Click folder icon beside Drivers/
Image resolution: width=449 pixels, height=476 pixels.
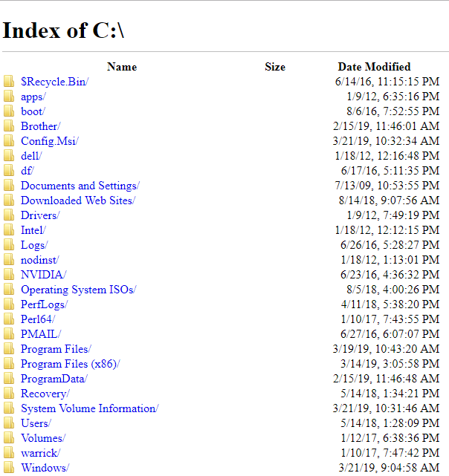tap(9, 215)
